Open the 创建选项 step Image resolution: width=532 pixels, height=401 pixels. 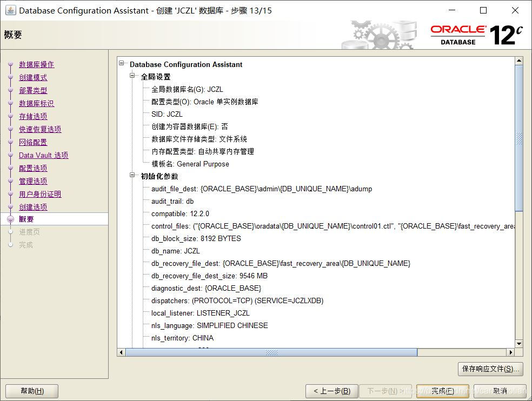(x=33, y=206)
